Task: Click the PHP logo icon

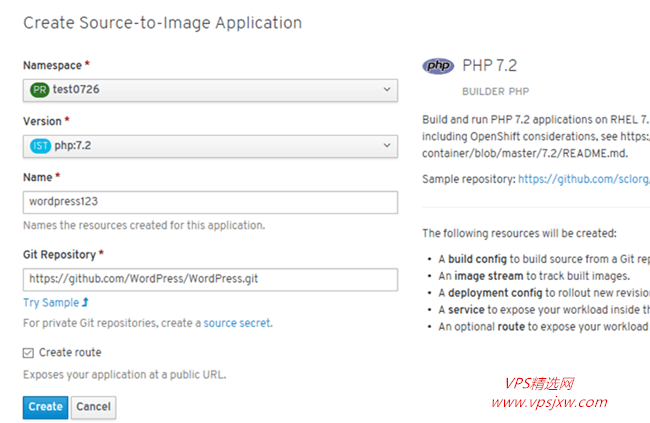Action: [438, 66]
